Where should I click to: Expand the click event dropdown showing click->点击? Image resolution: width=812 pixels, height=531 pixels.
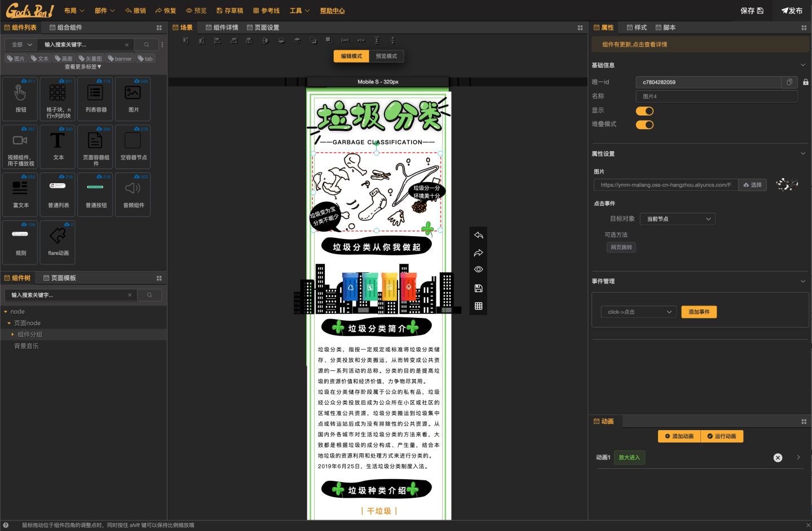pyautogui.click(x=638, y=312)
